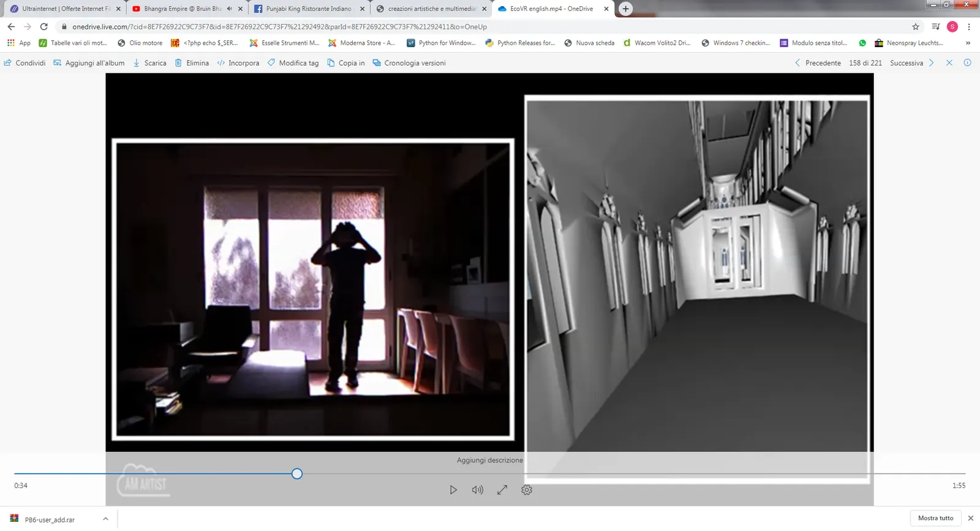Open video settings gear
Screen dimensions: 980x531
[x=527, y=490]
